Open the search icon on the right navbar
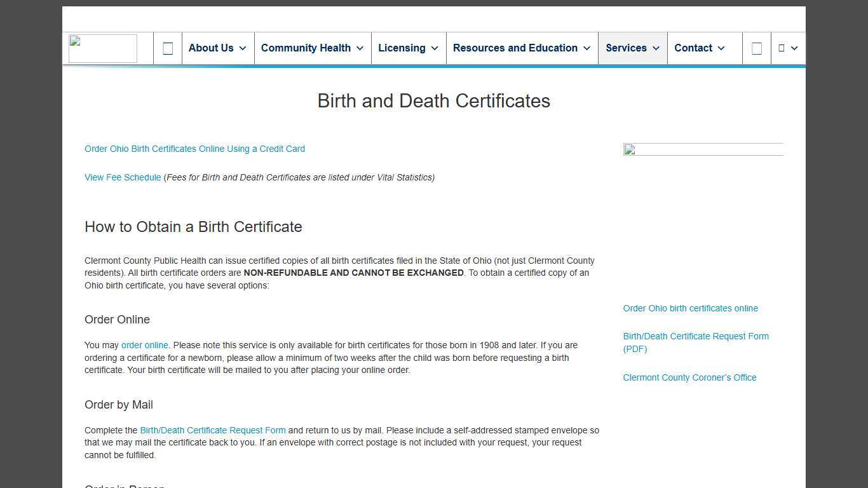The width and height of the screenshot is (868, 488). tap(756, 48)
